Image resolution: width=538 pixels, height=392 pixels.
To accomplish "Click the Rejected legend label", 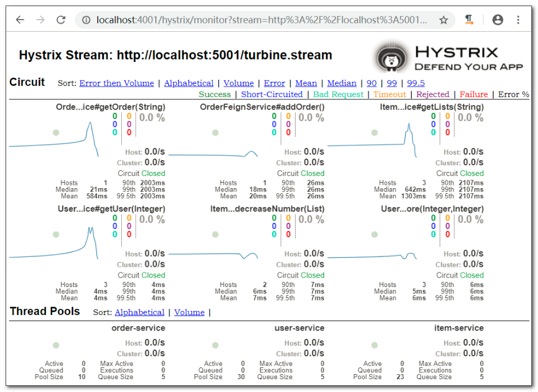I will pos(432,94).
